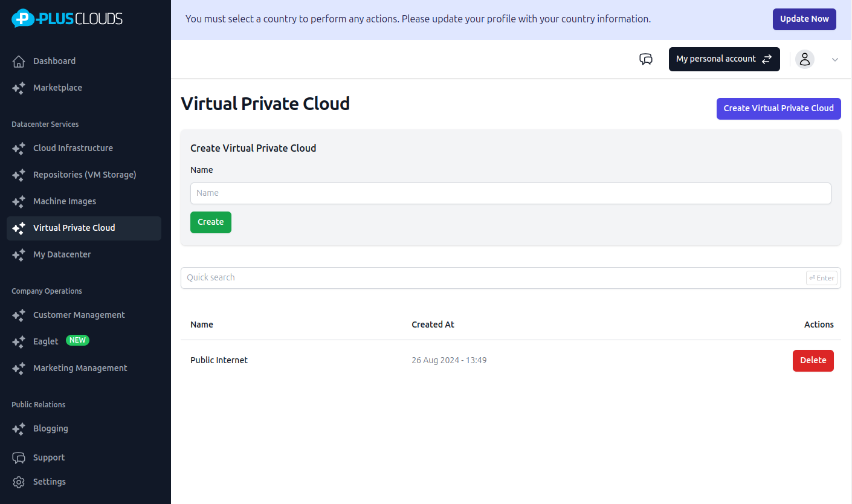Go to Machine Images section
Viewport: 852px width, 504px height.
(65, 201)
